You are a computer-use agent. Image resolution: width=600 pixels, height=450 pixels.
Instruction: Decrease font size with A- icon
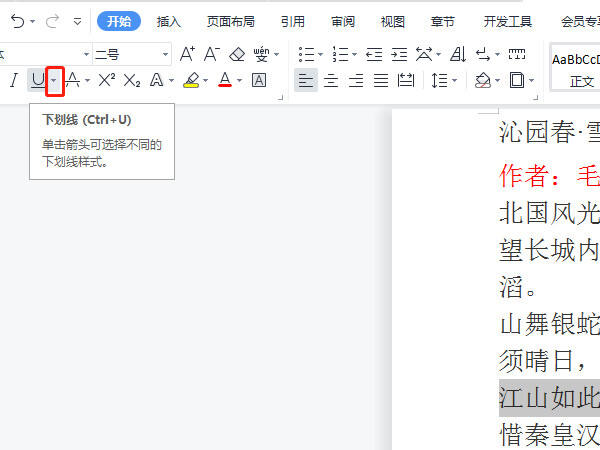click(212, 54)
